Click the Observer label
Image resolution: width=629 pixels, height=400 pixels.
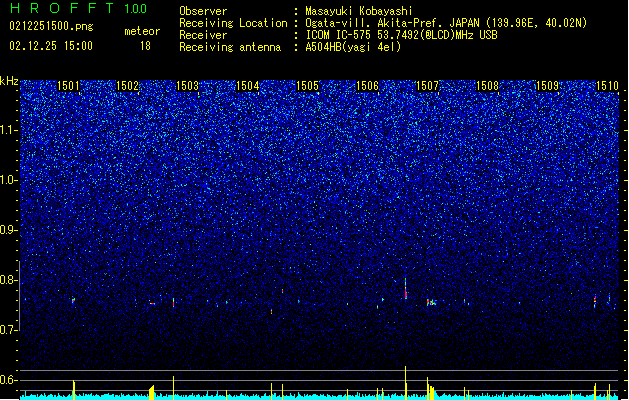point(203,11)
